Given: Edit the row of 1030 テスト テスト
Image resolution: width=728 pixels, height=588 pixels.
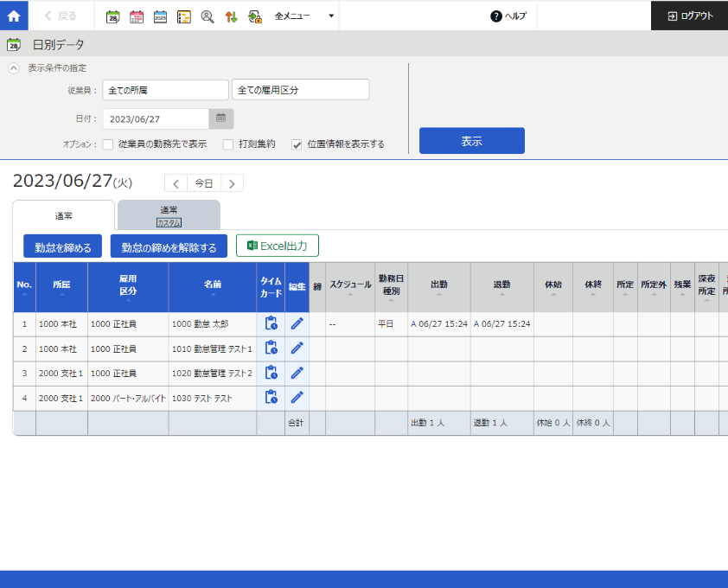Looking at the screenshot, I should (297, 398).
